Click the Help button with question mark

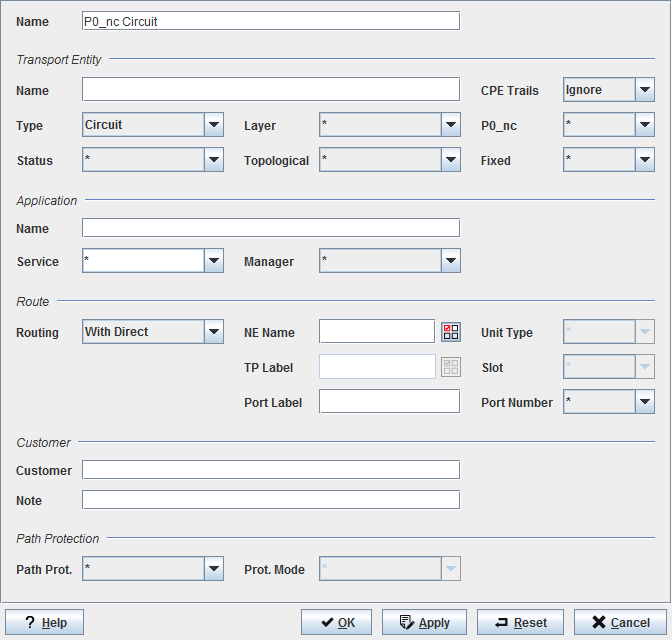[x=45, y=622]
